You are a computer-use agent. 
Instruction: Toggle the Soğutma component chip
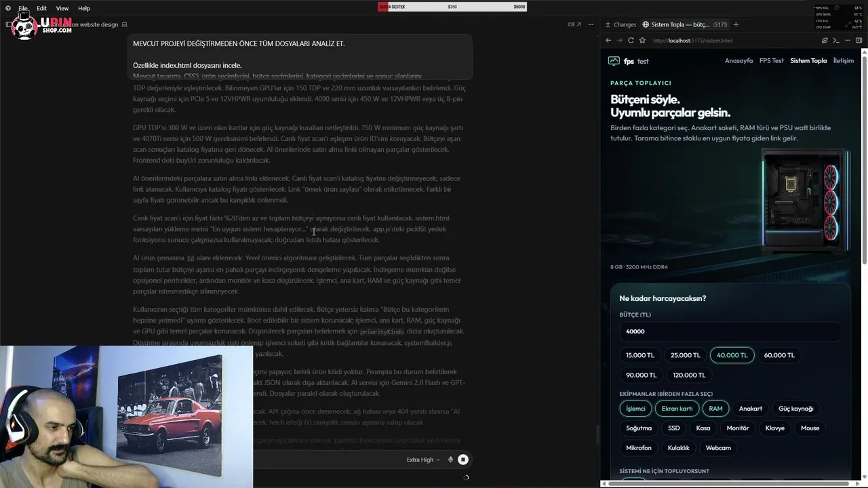click(x=639, y=428)
